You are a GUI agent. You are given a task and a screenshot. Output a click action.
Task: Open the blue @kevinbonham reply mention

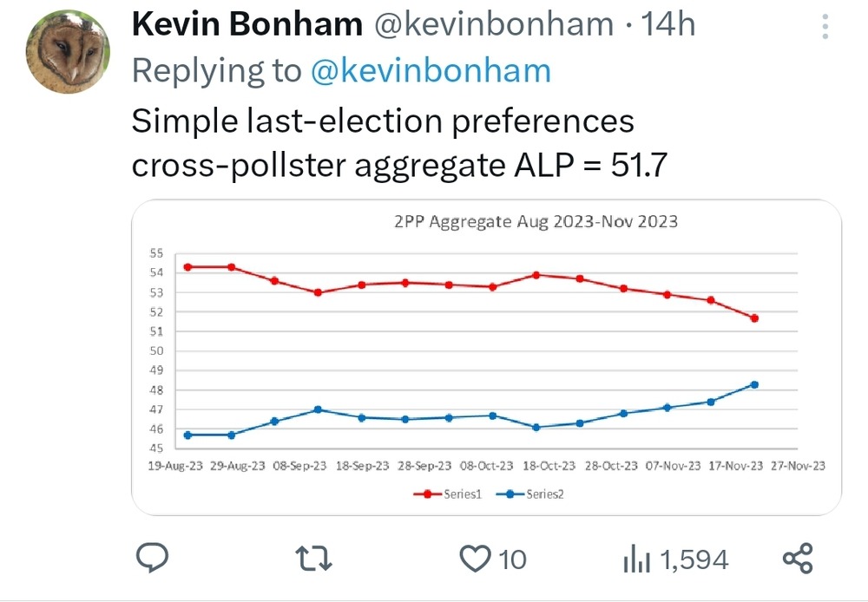click(x=431, y=71)
